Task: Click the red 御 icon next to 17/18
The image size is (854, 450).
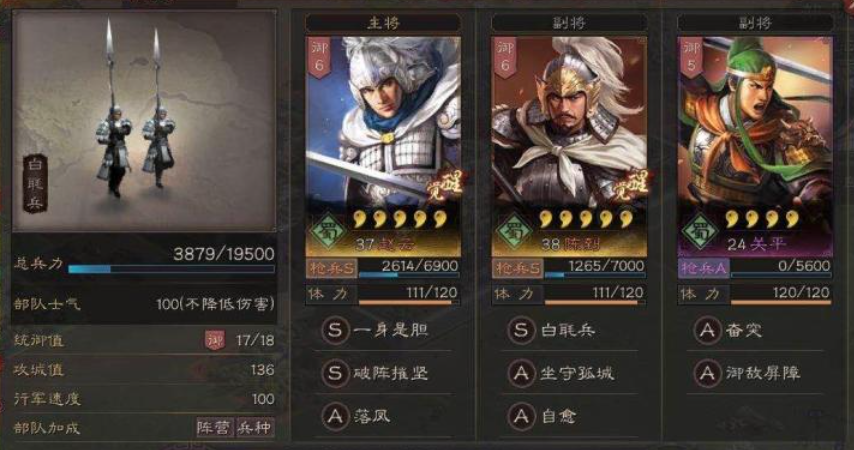Action: [215, 341]
